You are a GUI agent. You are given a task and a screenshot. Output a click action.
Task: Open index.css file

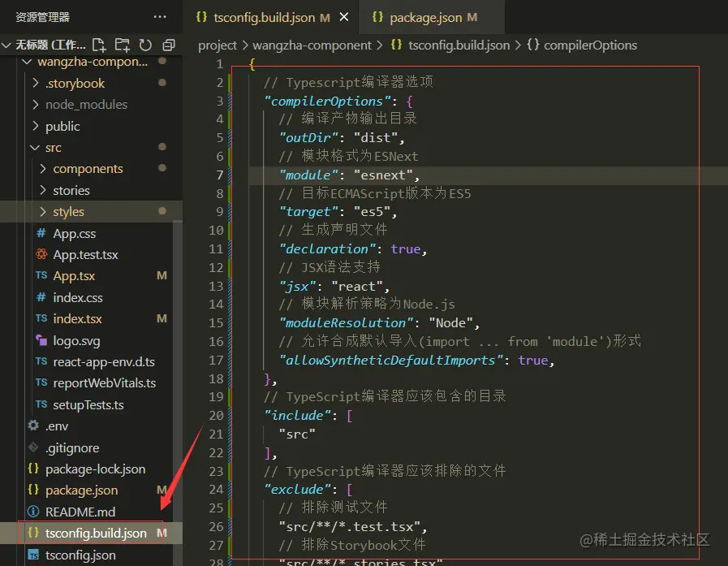[78, 297]
